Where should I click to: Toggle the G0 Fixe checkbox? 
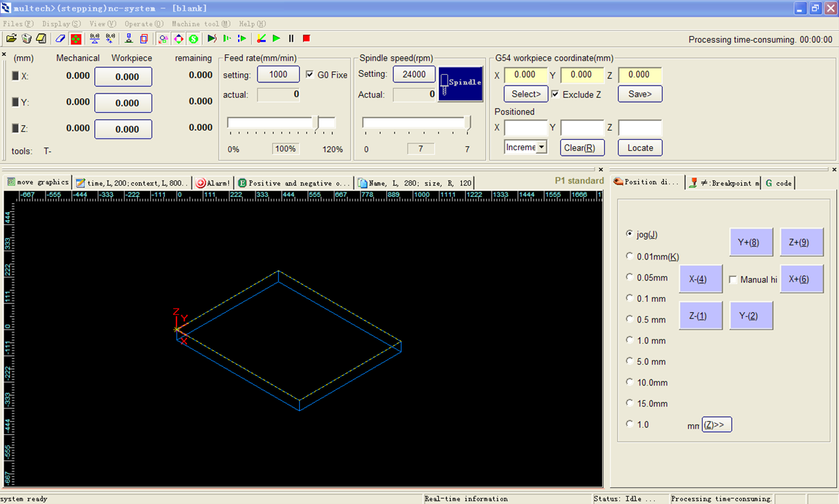tap(309, 75)
